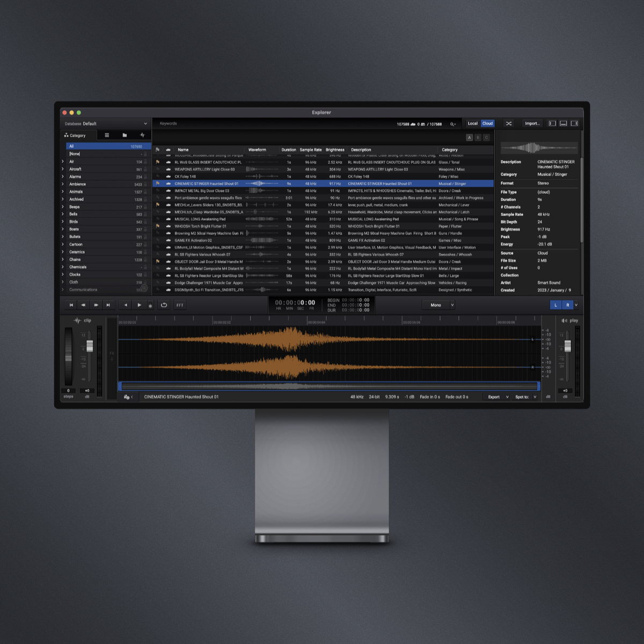Click the folder browser icon in the left panel

[x=124, y=135]
